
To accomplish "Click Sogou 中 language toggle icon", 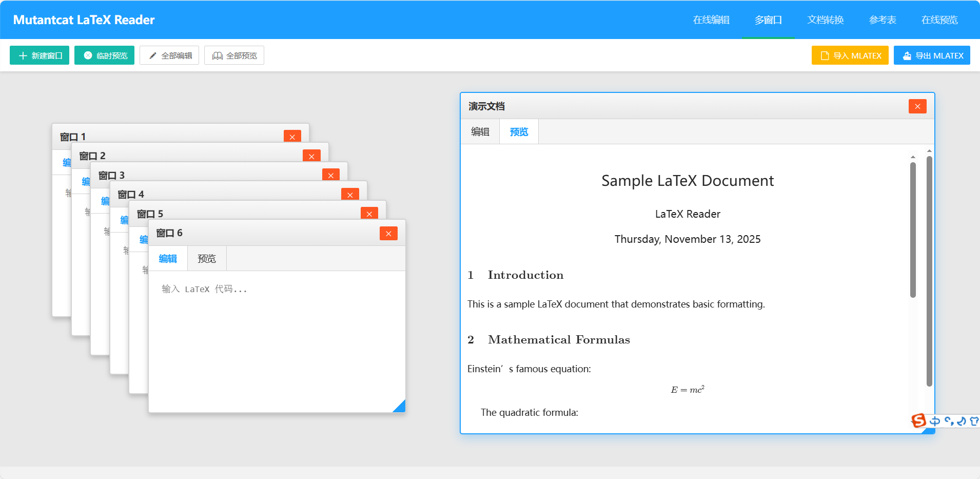I will click(935, 421).
